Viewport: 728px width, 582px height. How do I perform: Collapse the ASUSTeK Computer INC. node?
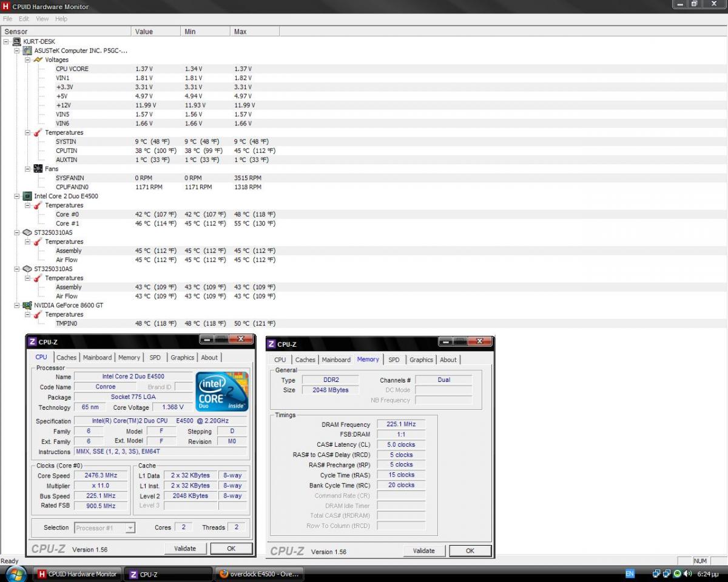[17, 50]
